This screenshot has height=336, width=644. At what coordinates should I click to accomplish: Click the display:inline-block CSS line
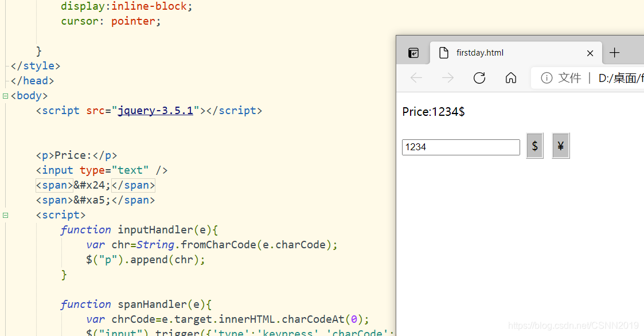(127, 6)
